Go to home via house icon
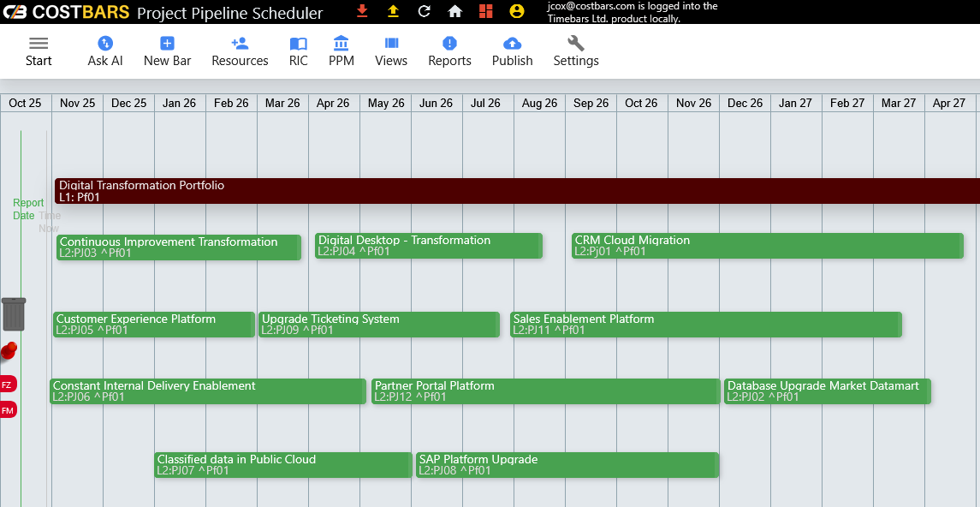Screen dimensions: 980x507 454,11
